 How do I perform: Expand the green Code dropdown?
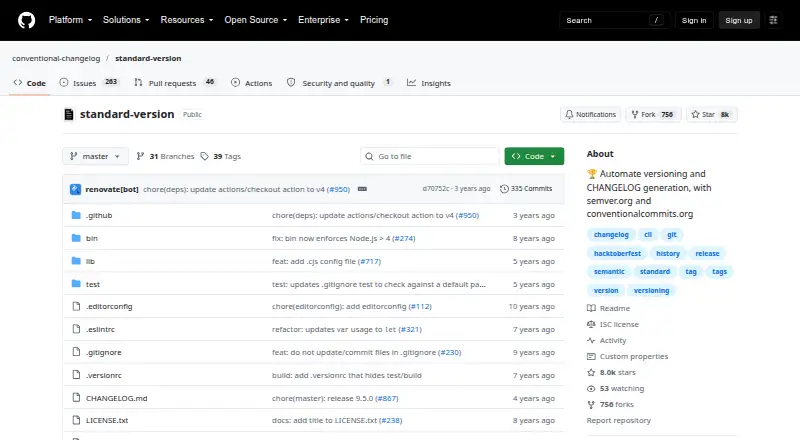coord(534,156)
